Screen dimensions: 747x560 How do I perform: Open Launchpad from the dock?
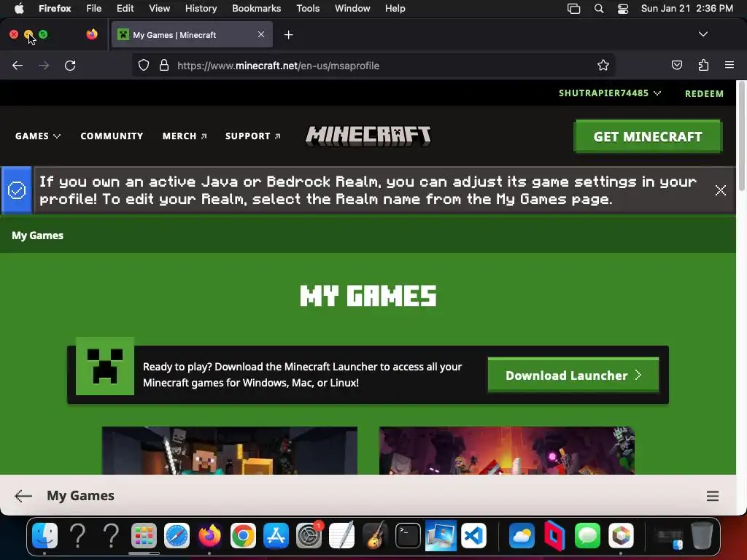144,536
